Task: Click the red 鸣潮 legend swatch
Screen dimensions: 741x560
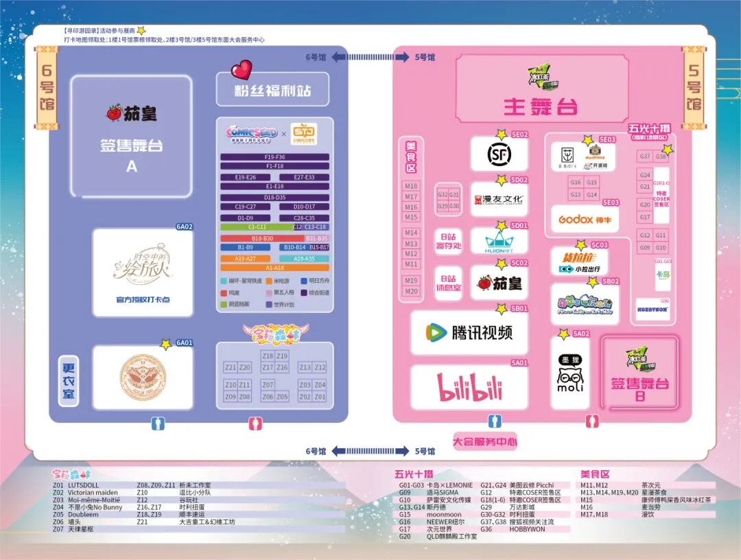Action: [224, 292]
